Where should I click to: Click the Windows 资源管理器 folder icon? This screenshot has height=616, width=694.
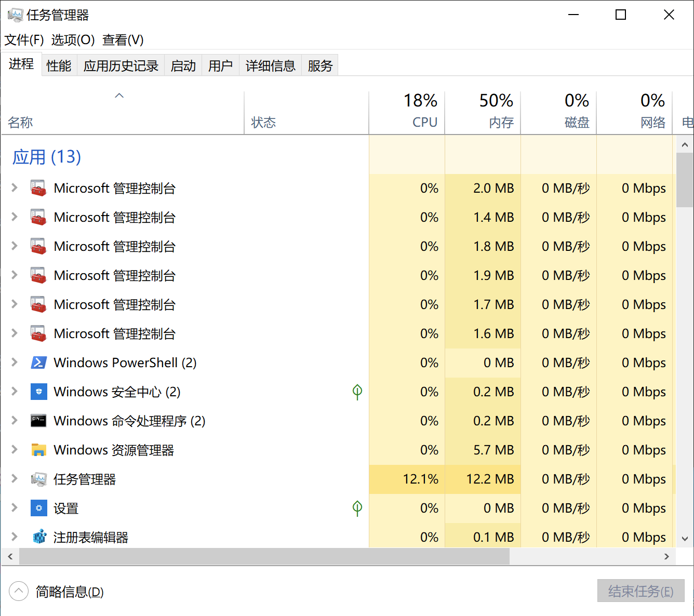38,450
